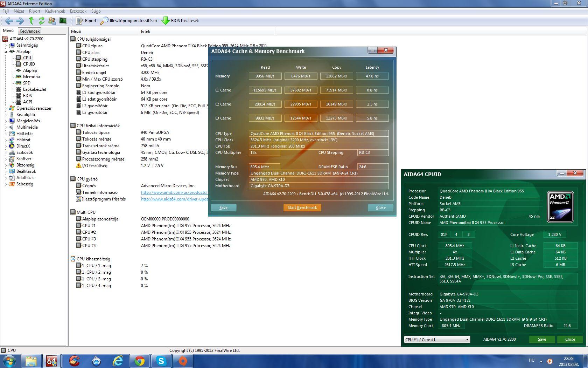Open the CPU #1 / Core #1 dropdown

pyautogui.click(x=437, y=340)
